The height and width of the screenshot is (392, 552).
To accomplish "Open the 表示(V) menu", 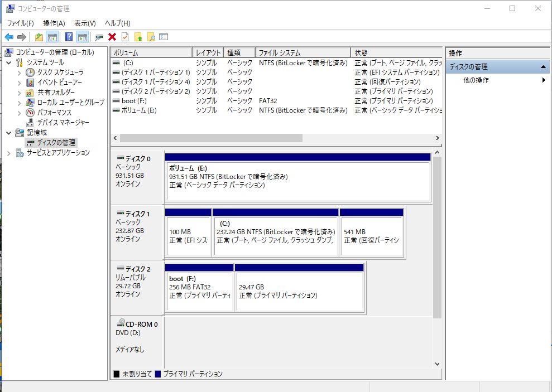I will [x=85, y=23].
